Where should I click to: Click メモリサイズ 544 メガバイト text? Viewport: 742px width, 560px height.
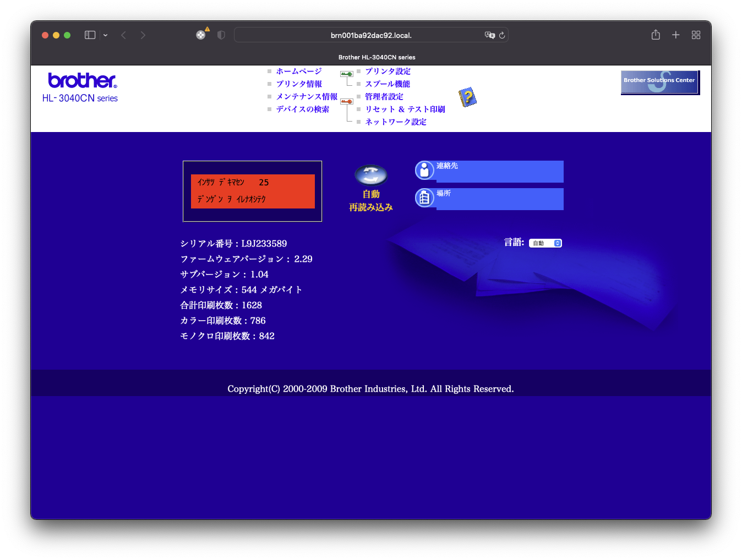click(x=241, y=290)
